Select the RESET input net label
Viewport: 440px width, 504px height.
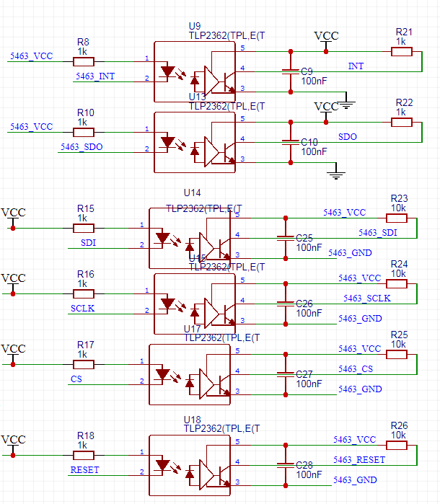pos(85,470)
